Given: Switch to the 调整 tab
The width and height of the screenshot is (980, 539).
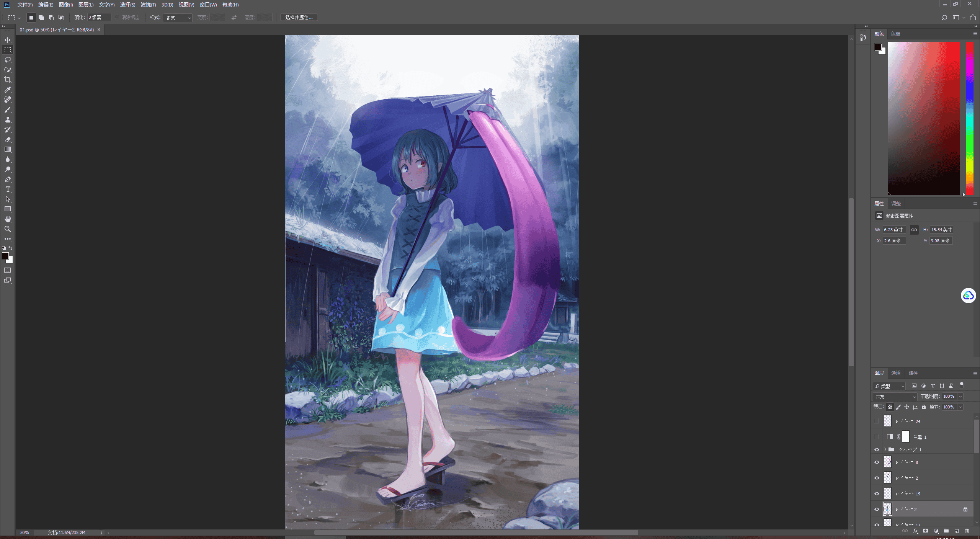Looking at the screenshot, I should pyautogui.click(x=896, y=203).
